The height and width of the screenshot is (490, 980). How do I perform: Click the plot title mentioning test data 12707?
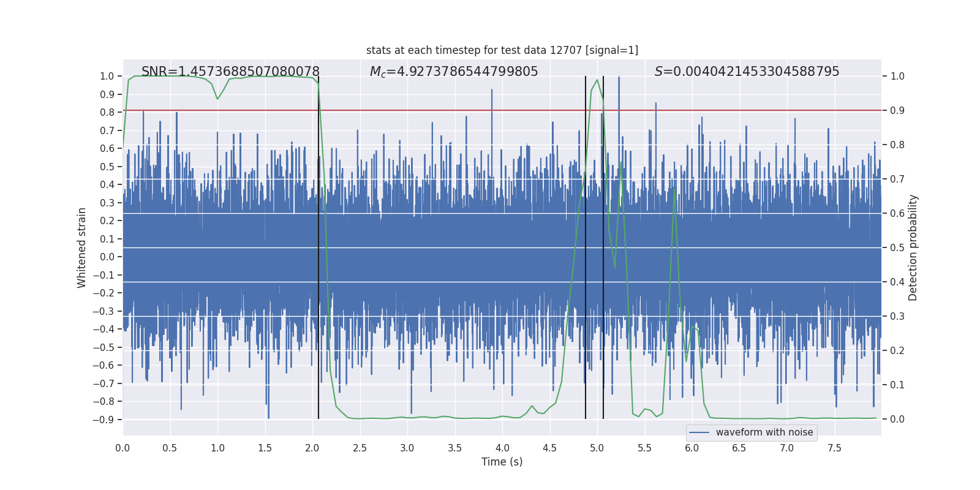502,50
